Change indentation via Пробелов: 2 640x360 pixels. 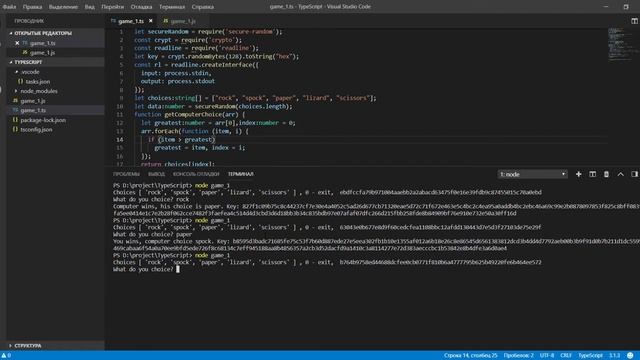[518, 356]
